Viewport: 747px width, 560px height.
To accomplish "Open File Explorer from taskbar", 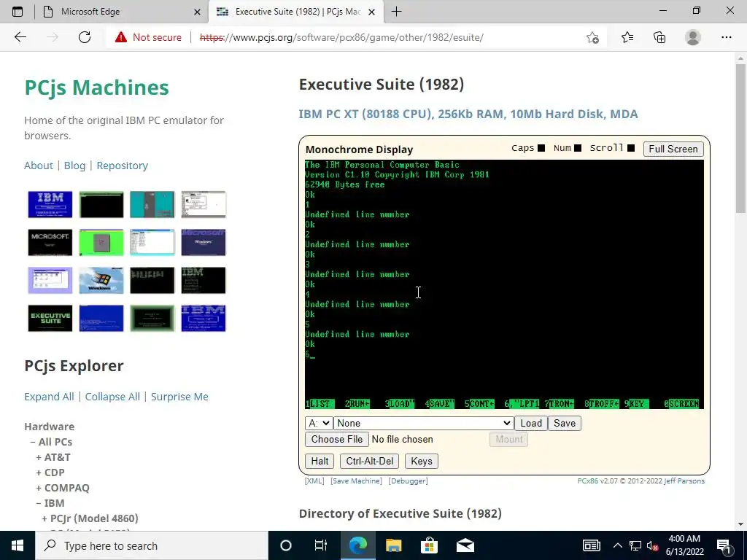I will click(393, 545).
